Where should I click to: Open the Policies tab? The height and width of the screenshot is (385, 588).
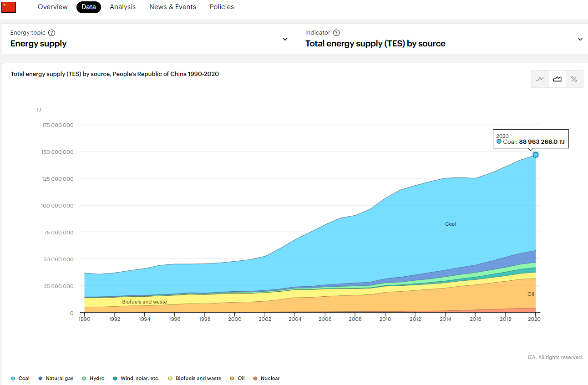pos(222,7)
